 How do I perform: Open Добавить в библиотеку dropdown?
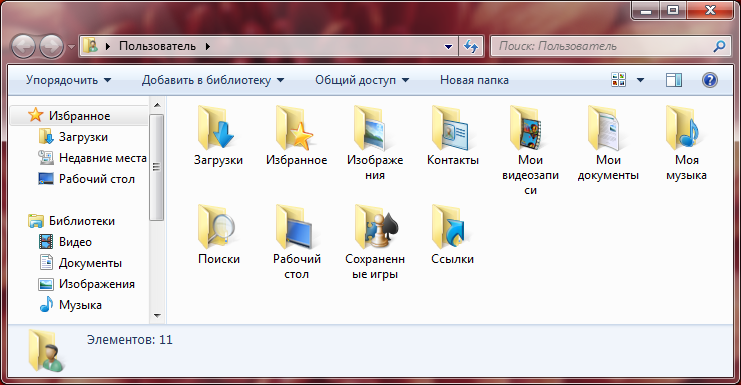click(213, 80)
